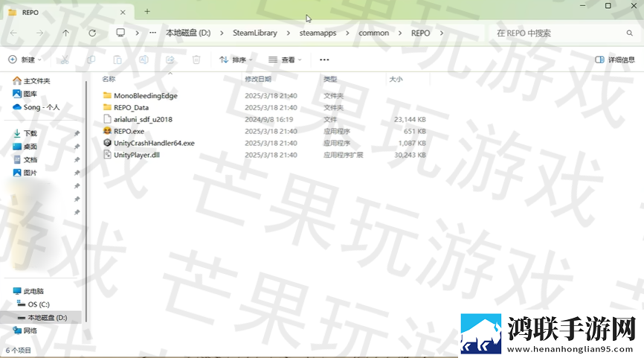The height and width of the screenshot is (358, 644).
Task: Expand chevron after REPO breadcrumb
Action: [x=442, y=33]
